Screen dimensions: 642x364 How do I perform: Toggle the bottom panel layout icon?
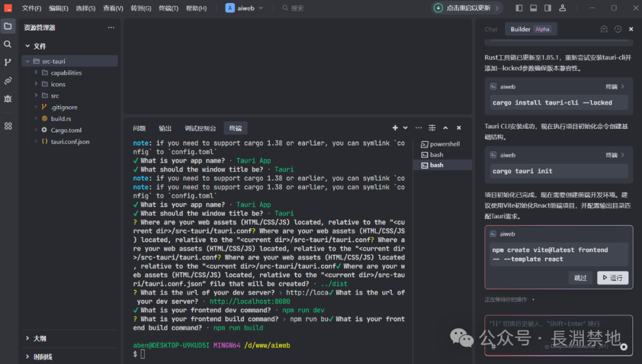tap(533, 8)
